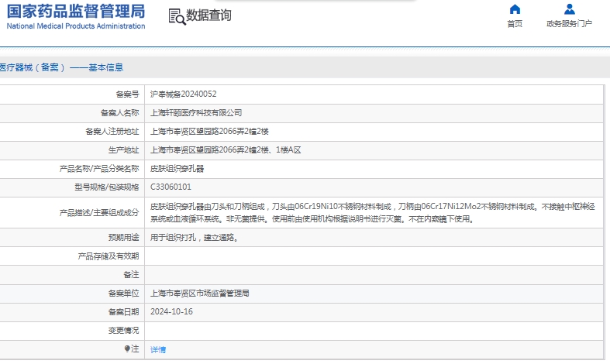Open the 详情 link
The image size is (610, 364).
[158, 349]
